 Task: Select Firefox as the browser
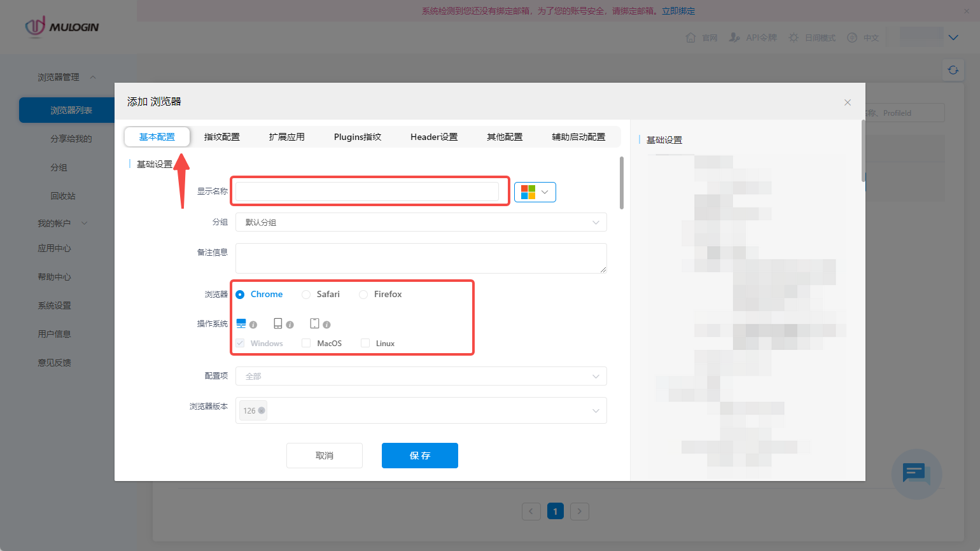pyautogui.click(x=381, y=294)
